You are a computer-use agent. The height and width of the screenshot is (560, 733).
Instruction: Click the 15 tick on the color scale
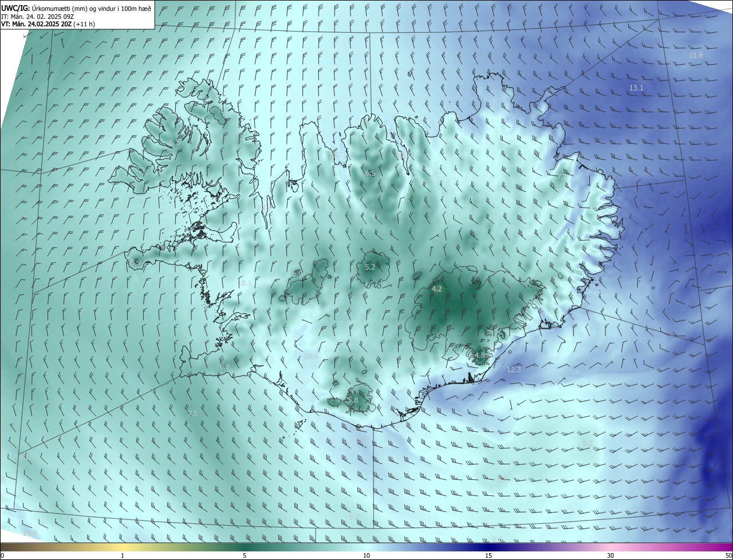click(x=488, y=555)
